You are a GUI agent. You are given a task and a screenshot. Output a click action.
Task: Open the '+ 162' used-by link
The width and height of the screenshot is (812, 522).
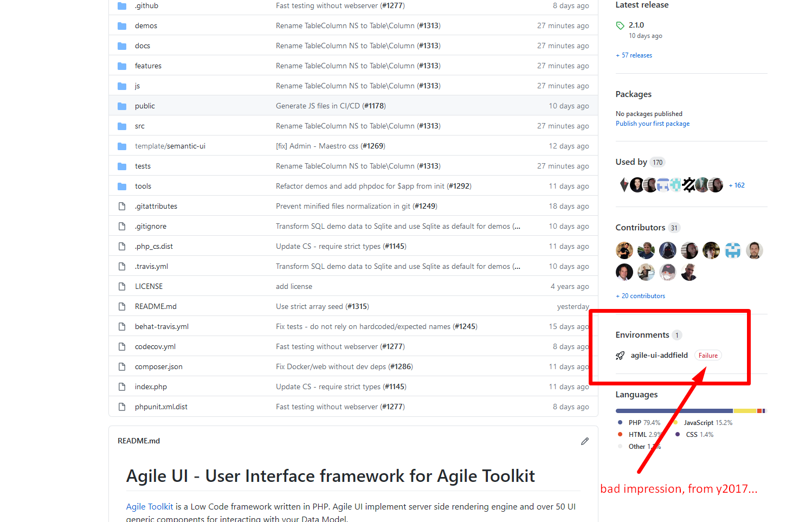(737, 185)
